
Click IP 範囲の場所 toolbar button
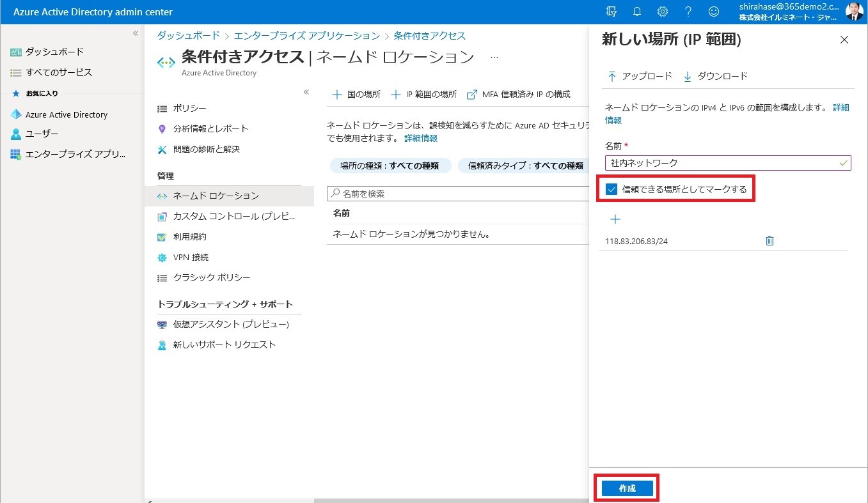[x=423, y=94]
